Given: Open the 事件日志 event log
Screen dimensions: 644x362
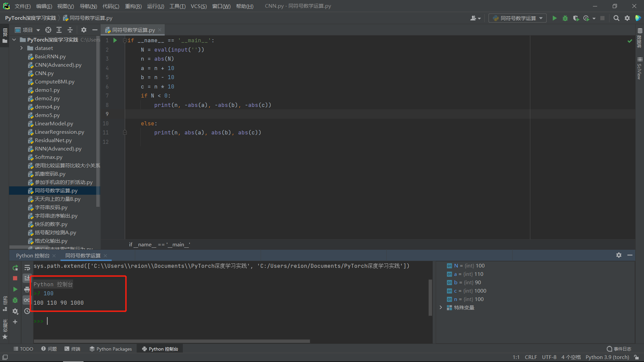Looking at the screenshot, I should point(619,349).
